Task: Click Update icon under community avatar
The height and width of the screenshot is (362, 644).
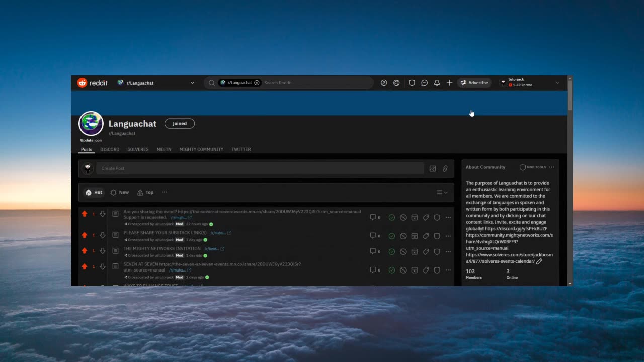Action: (x=91, y=140)
